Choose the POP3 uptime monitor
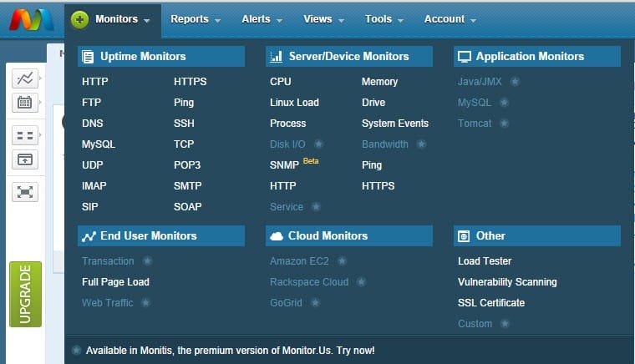The height and width of the screenshot is (364, 635). tap(187, 165)
